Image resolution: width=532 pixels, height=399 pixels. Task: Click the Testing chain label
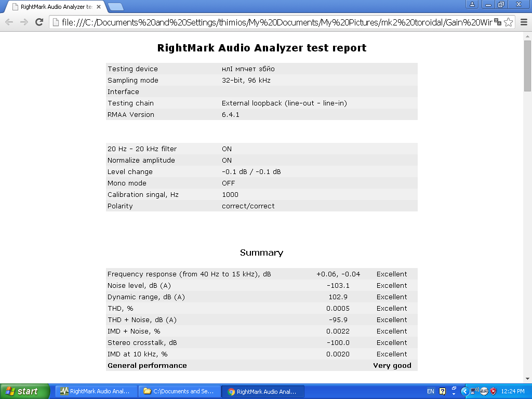130,103
